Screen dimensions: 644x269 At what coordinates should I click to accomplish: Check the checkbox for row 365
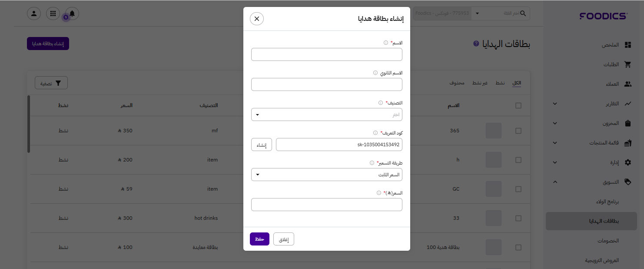tap(518, 131)
